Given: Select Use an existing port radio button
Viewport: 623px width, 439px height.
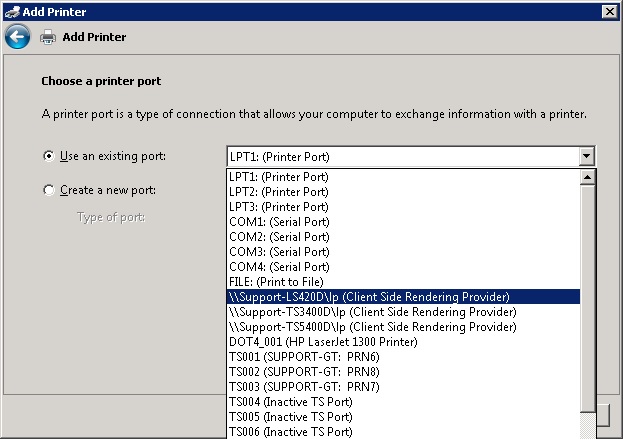Looking at the screenshot, I should click(48, 156).
